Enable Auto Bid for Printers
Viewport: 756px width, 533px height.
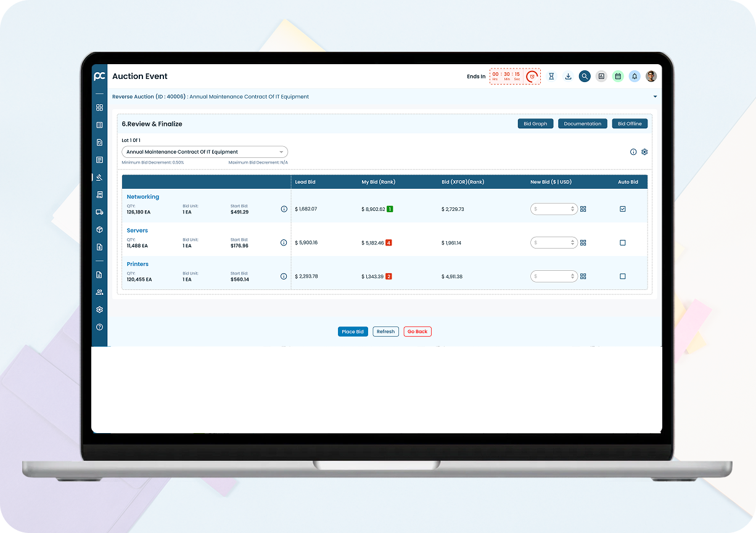pyautogui.click(x=622, y=276)
